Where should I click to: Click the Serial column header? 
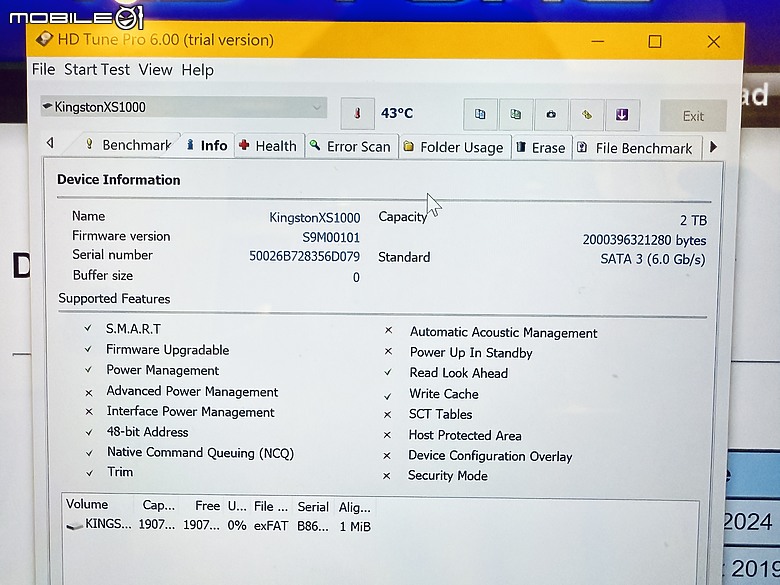(313, 507)
